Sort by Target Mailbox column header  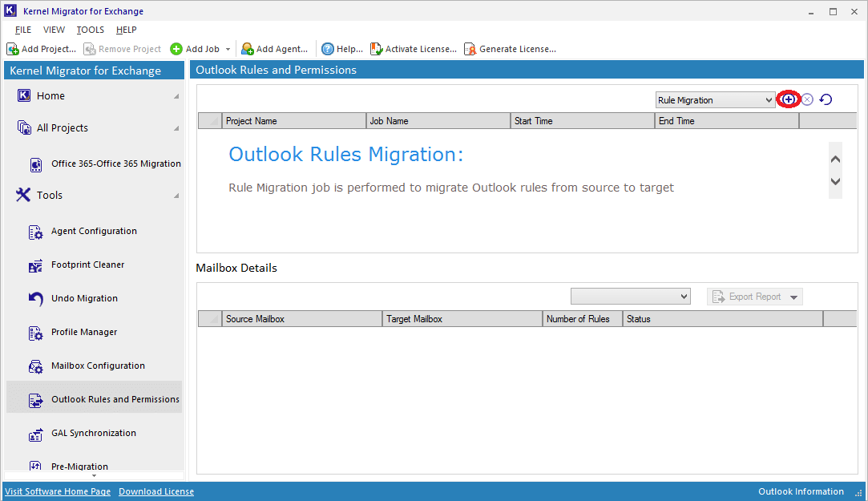(x=462, y=319)
